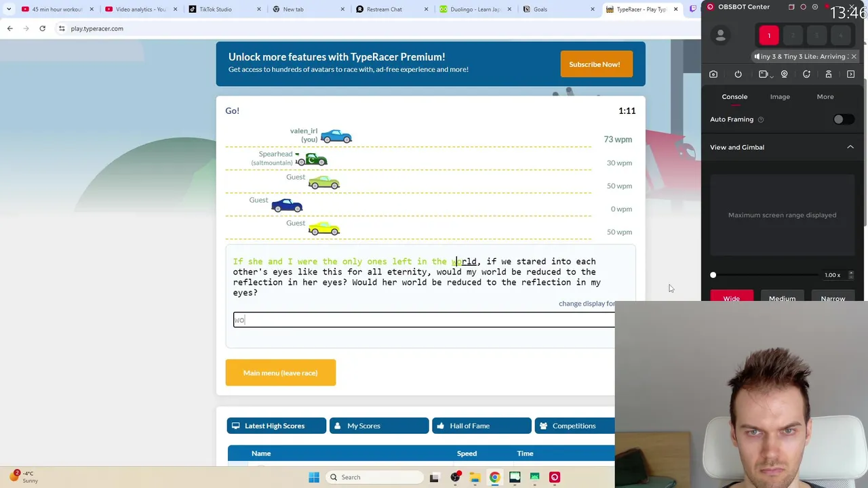
Task: Open the Competitions tab
Action: click(x=574, y=426)
